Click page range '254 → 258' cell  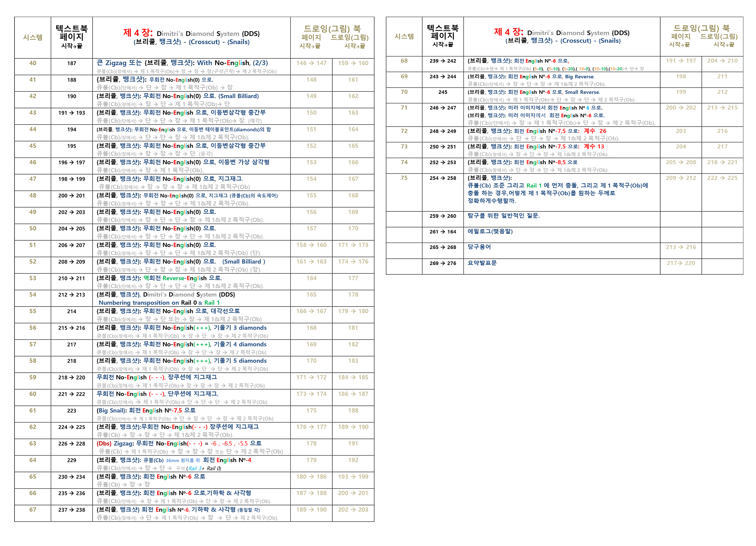click(443, 178)
